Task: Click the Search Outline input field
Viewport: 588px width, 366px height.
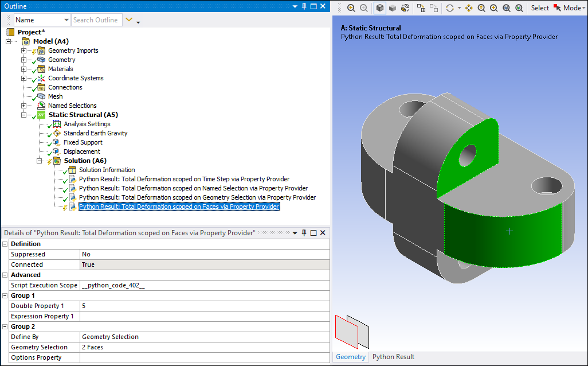Action: 96,20
